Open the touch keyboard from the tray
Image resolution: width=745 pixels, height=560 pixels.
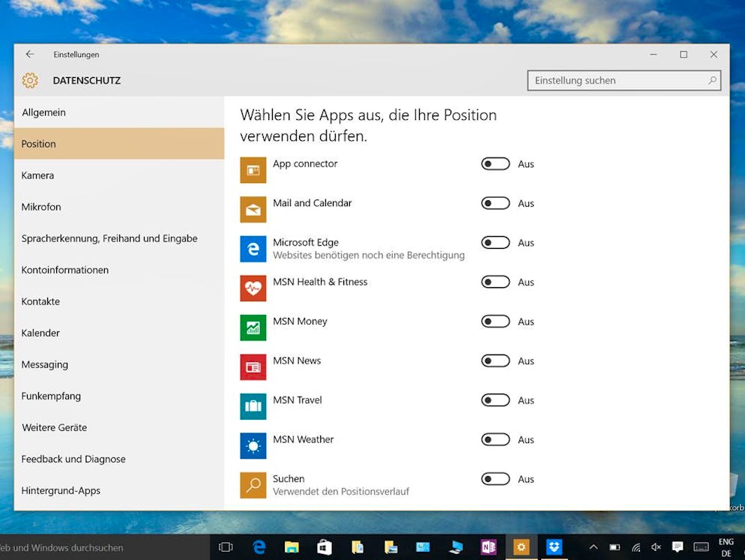click(701, 547)
